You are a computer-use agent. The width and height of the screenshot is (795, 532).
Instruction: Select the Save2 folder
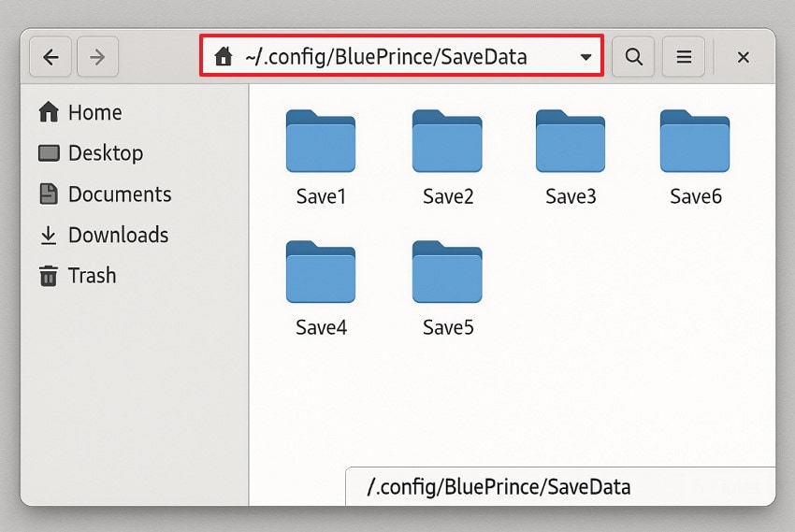[447, 158]
